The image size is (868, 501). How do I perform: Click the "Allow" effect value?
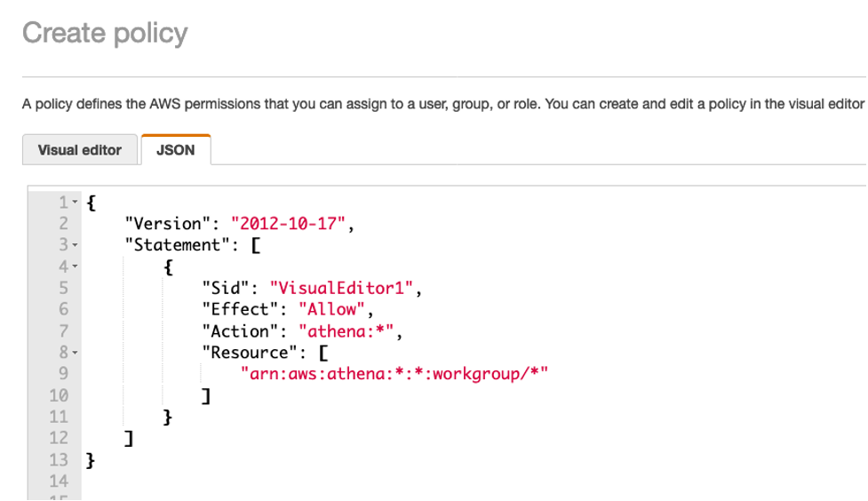330,310
